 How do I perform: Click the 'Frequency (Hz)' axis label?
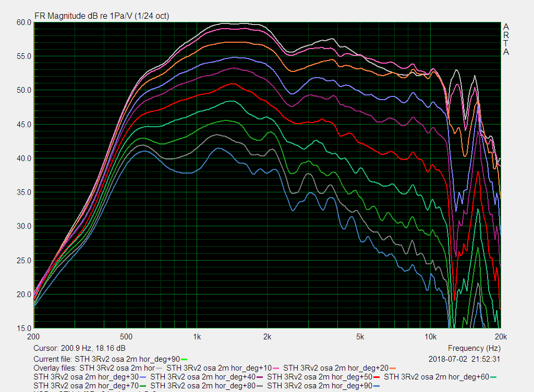(x=474, y=348)
